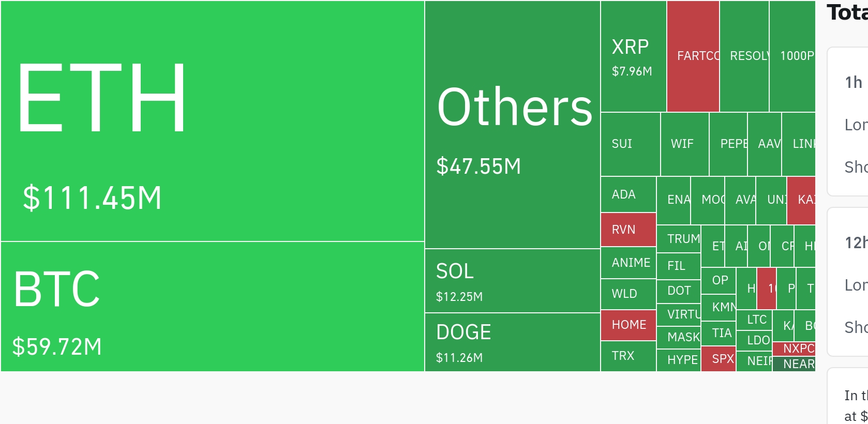Click the ANIME tile
The image size is (868, 424).
(628, 263)
